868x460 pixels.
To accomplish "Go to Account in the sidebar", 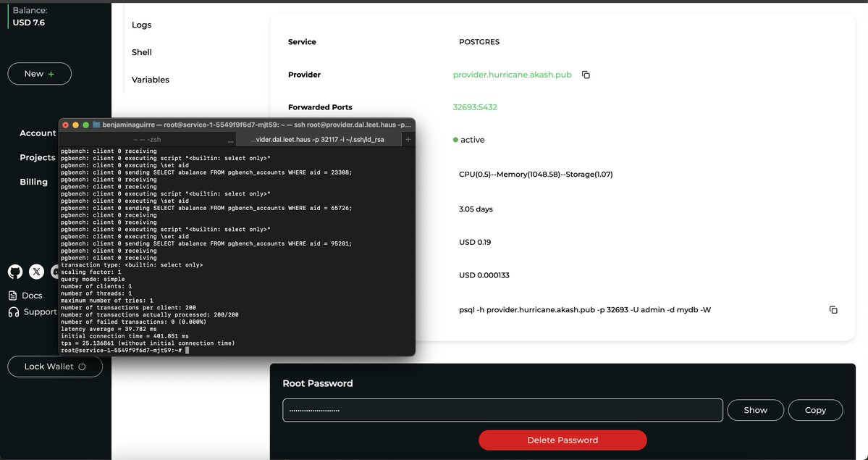I will (x=38, y=133).
